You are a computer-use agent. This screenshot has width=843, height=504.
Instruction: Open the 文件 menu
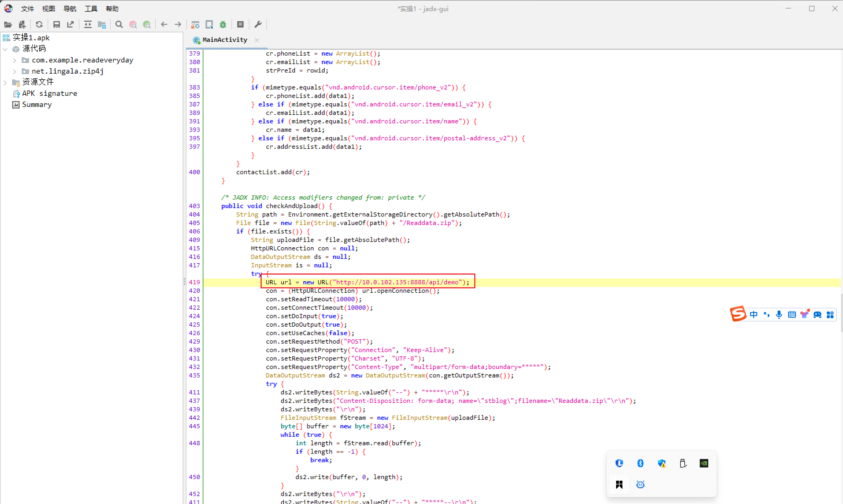coord(27,8)
